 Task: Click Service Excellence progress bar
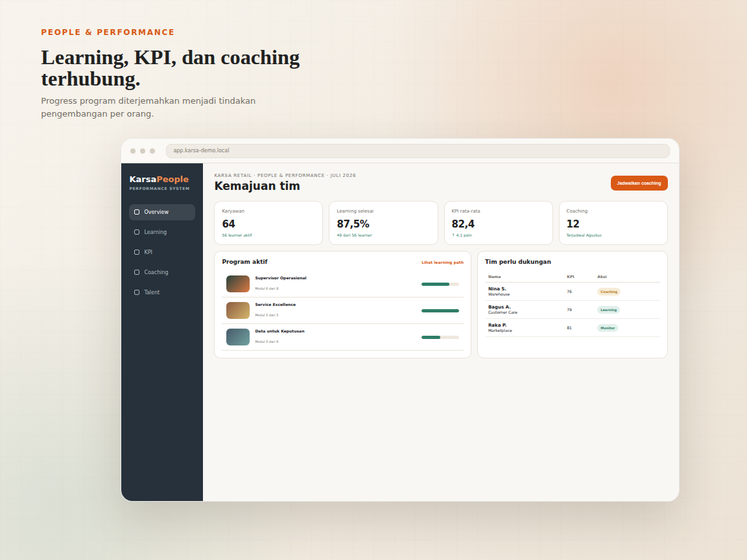[x=440, y=311]
